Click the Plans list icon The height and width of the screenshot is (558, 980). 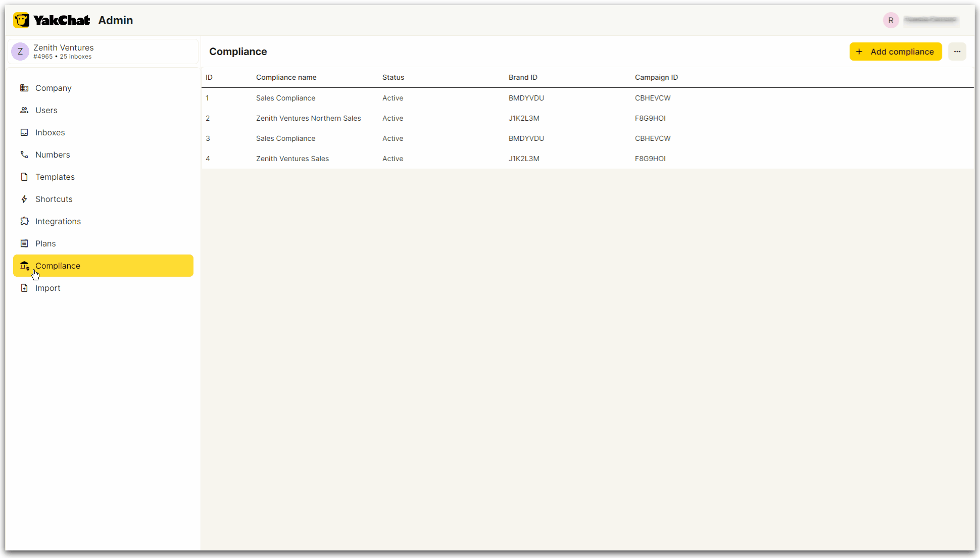pos(24,243)
